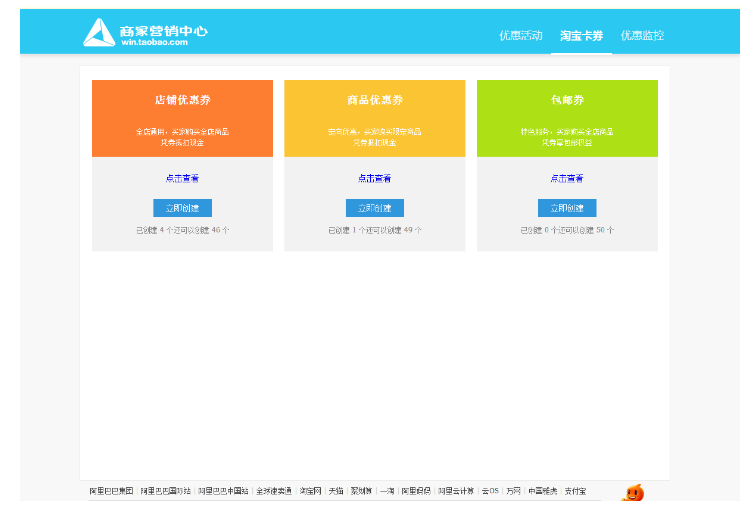Screen dimensions: 752x506
Task: Click the win.taobao.com text in header
Action: [154, 42]
